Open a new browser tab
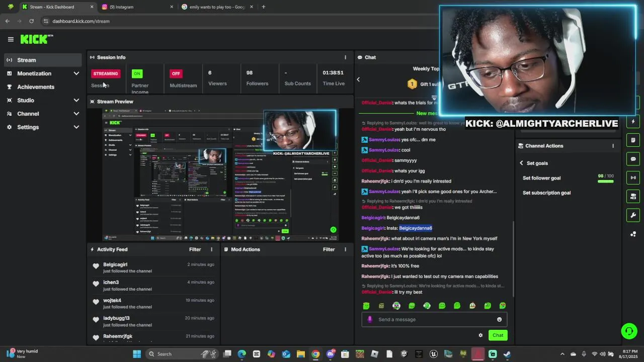 (263, 7)
